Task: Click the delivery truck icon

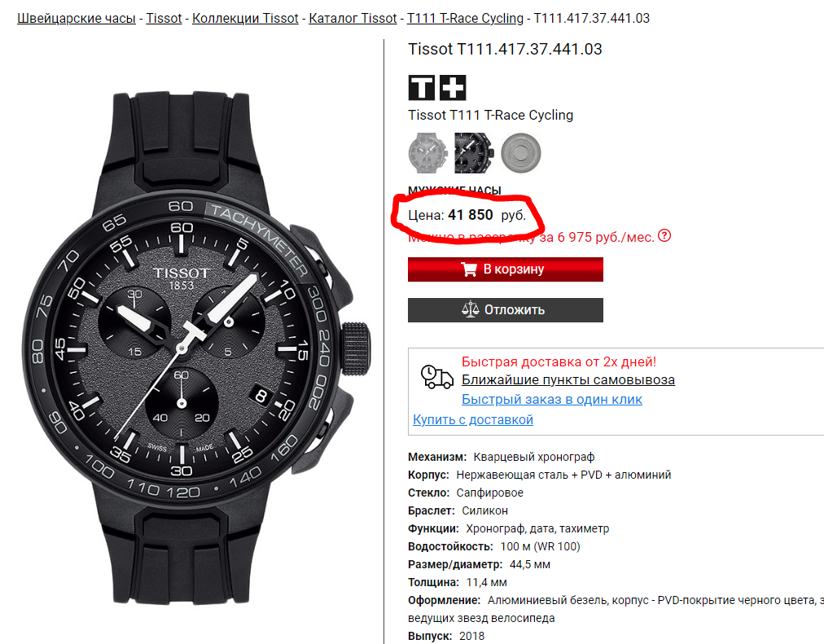Action: (x=437, y=375)
